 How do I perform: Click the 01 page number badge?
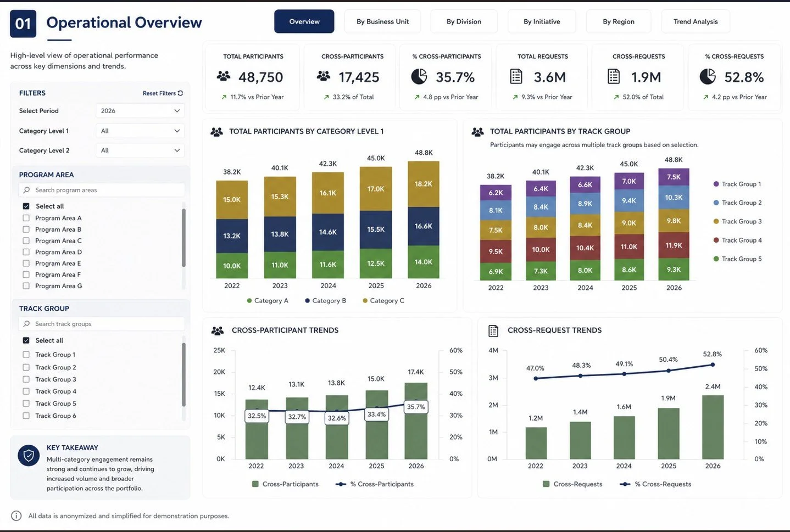[x=23, y=24]
